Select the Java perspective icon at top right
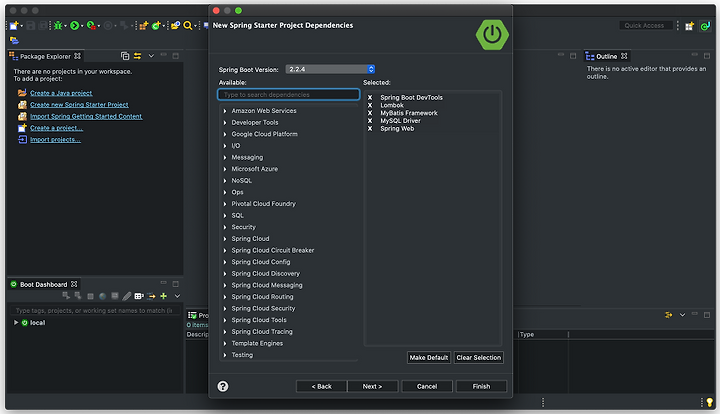Viewport: 720px width, 414px height. pos(705,26)
